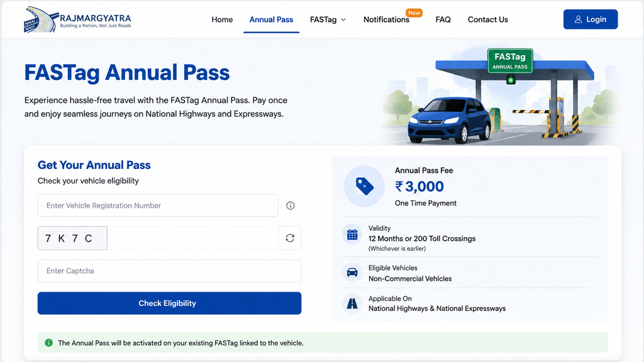Viewport: 644px width, 362px height.
Task: Click the '12 Months or 200 Toll Crossings' text
Action: [422, 238]
